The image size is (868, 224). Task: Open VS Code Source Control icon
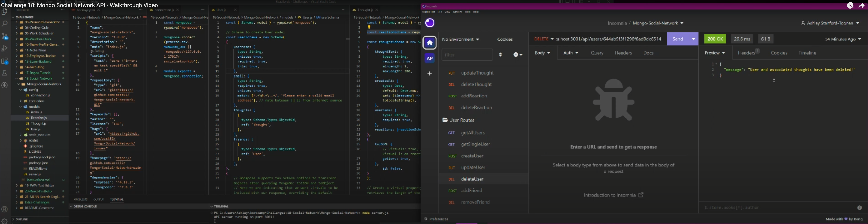coord(5,36)
